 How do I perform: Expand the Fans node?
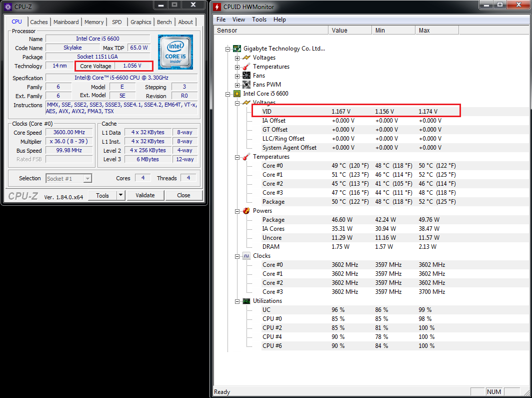click(x=237, y=76)
